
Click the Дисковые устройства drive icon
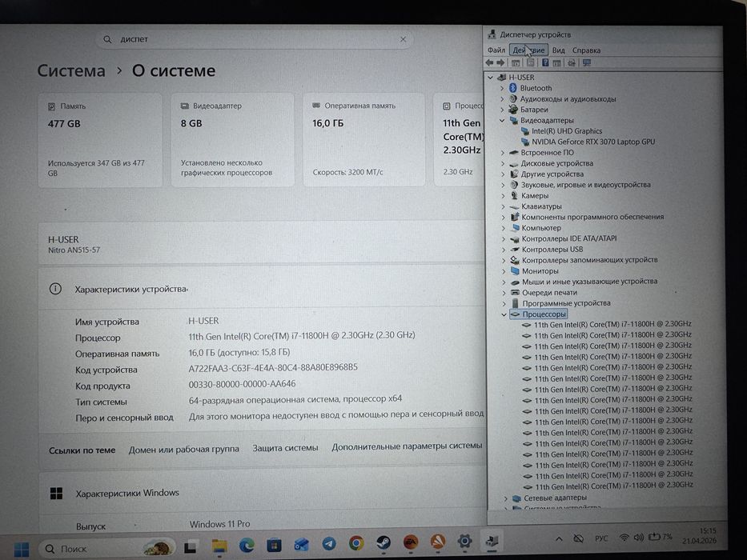pyautogui.click(x=513, y=164)
